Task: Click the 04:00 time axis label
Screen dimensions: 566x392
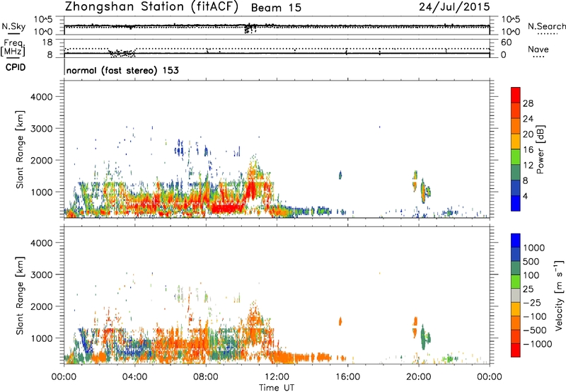Action: 134,377
